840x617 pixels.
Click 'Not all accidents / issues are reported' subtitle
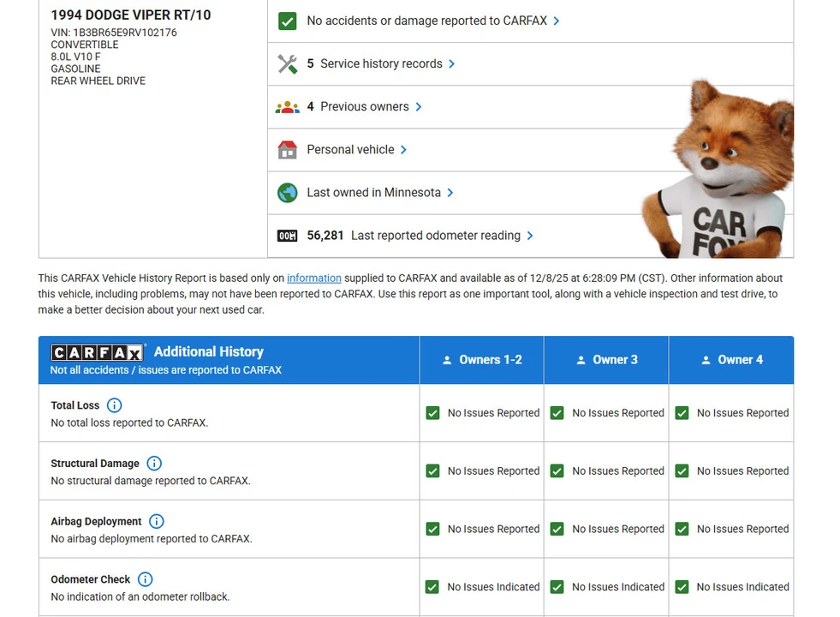(165, 370)
